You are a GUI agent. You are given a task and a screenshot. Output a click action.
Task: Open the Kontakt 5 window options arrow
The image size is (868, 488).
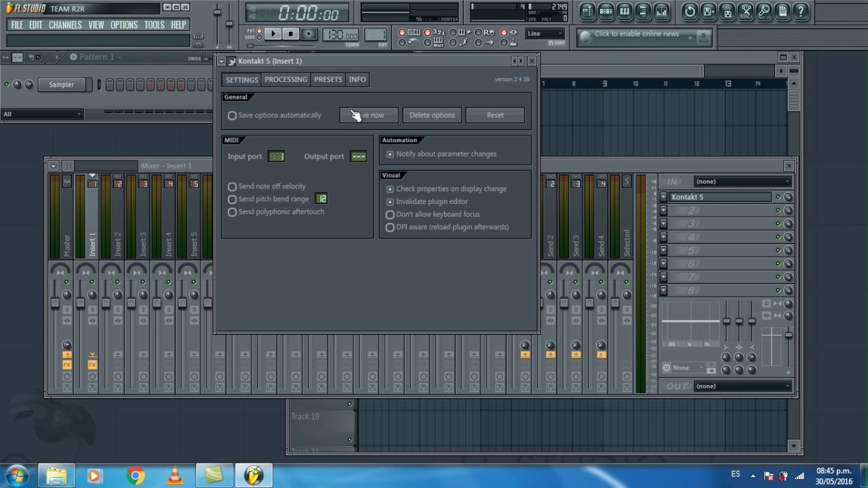[221, 61]
